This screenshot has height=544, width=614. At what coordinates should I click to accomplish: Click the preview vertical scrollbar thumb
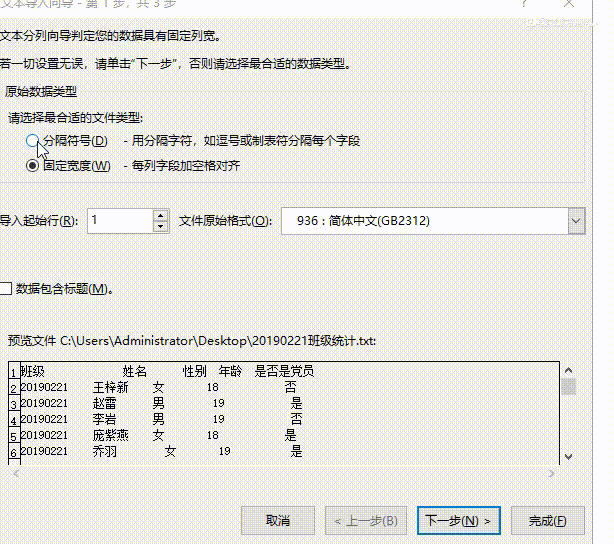[569, 387]
